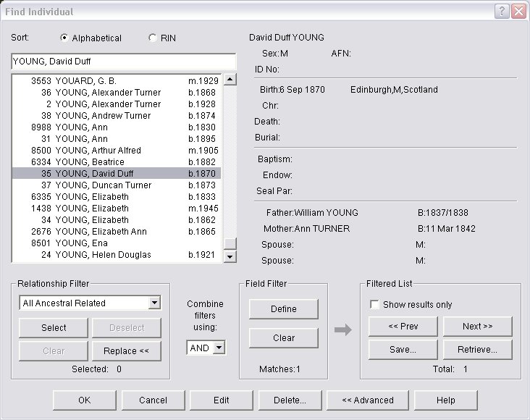Select YOUNG, Elizabeth Ann row
The image size is (530, 420).
click(117, 231)
